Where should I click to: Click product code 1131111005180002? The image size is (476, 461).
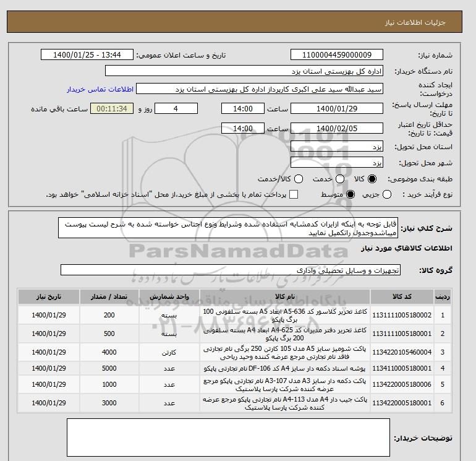pyautogui.click(x=402, y=315)
